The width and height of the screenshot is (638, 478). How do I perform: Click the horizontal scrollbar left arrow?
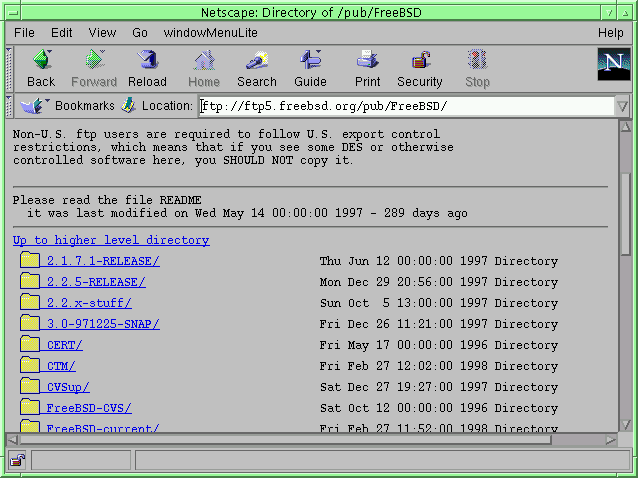pos(12,440)
